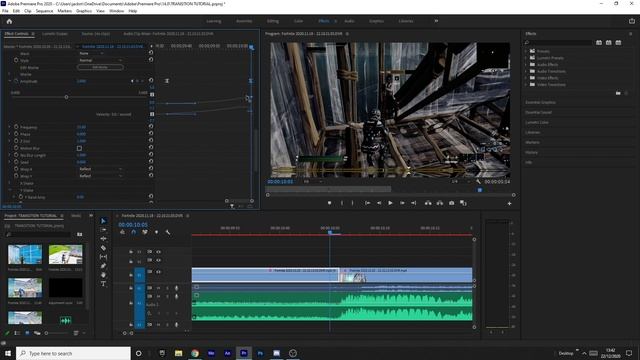Open the Window menu
Screen dimensions: 640x360
(x=116, y=11)
